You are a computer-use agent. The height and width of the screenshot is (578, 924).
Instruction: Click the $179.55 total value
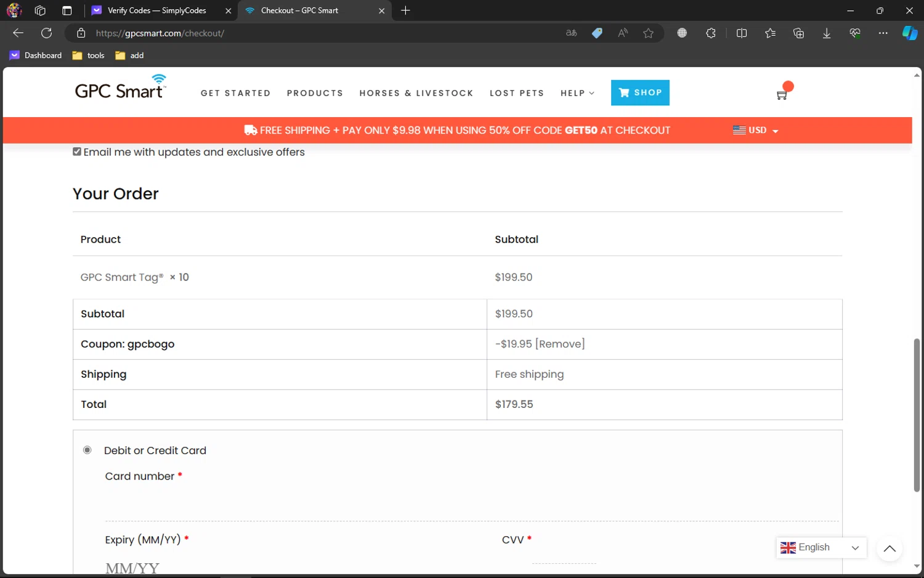[x=514, y=404]
